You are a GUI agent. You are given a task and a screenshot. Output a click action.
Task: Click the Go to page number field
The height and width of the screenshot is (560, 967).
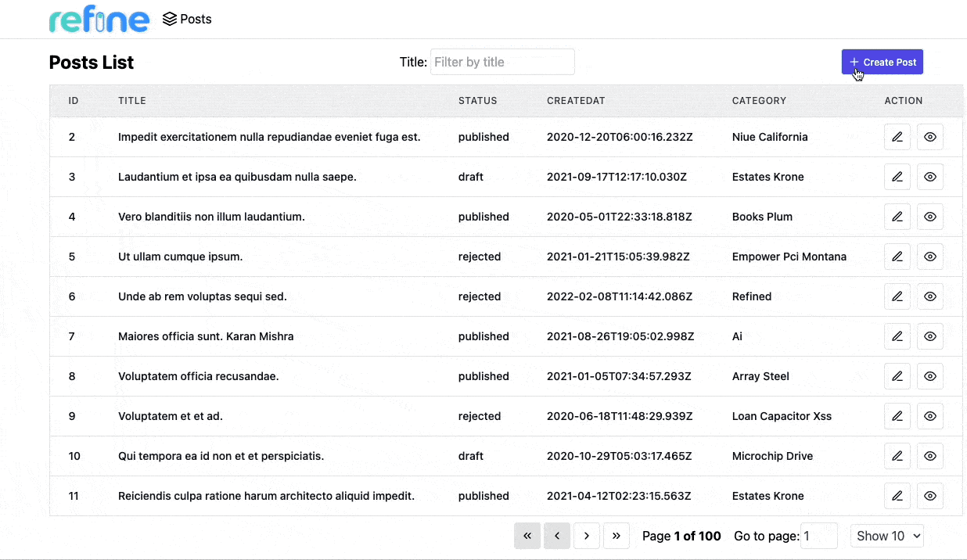(819, 536)
